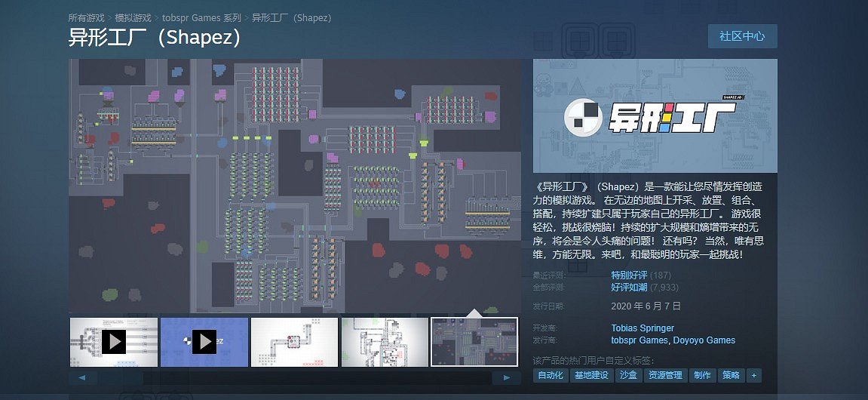Open publisher Doyoyo Games page
This screenshot has width=868, height=400.
[x=704, y=340]
